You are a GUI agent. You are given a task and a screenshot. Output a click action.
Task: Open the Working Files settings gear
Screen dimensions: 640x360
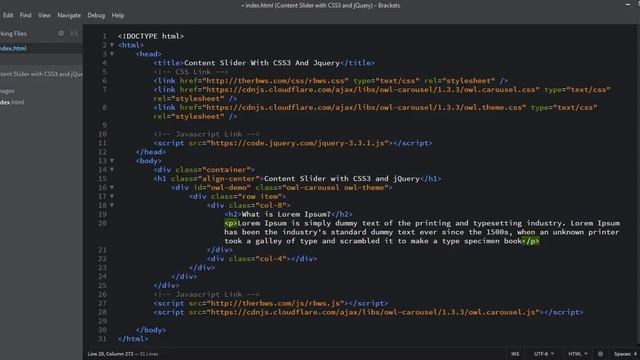(61, 33)
